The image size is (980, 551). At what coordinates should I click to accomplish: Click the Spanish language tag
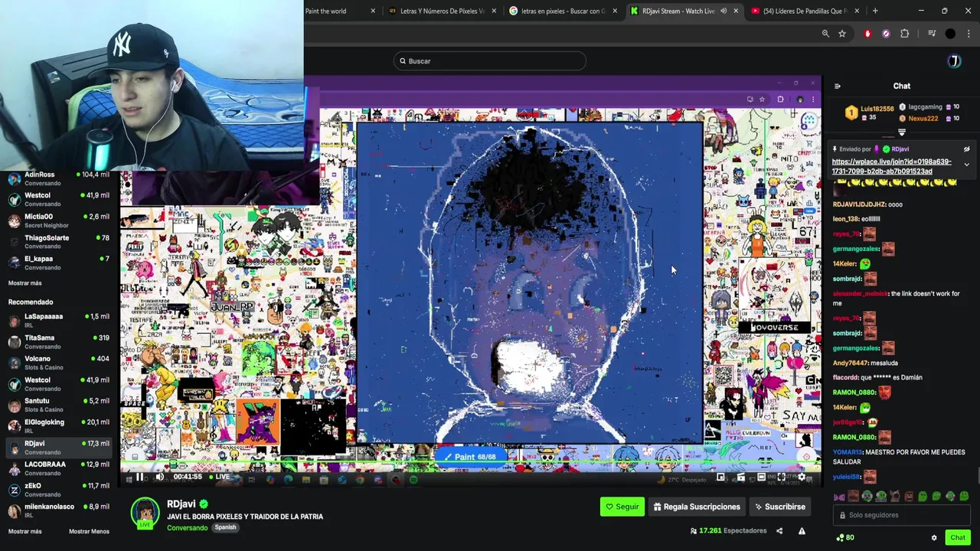[225, 528]
